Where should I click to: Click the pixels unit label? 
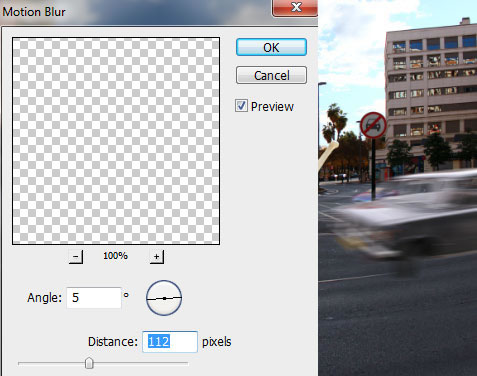[x=217, y=342]
